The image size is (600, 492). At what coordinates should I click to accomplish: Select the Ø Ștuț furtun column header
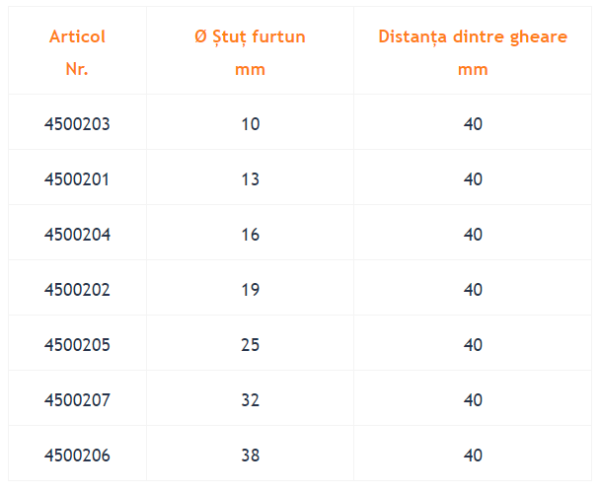coord(250,53)
